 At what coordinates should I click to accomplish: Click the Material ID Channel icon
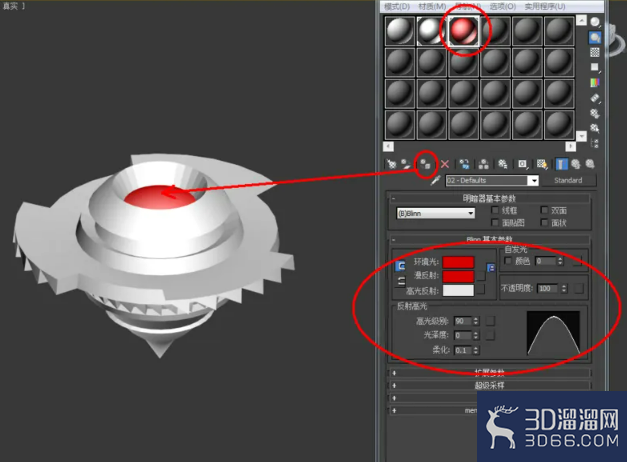(x=522, y=164)
